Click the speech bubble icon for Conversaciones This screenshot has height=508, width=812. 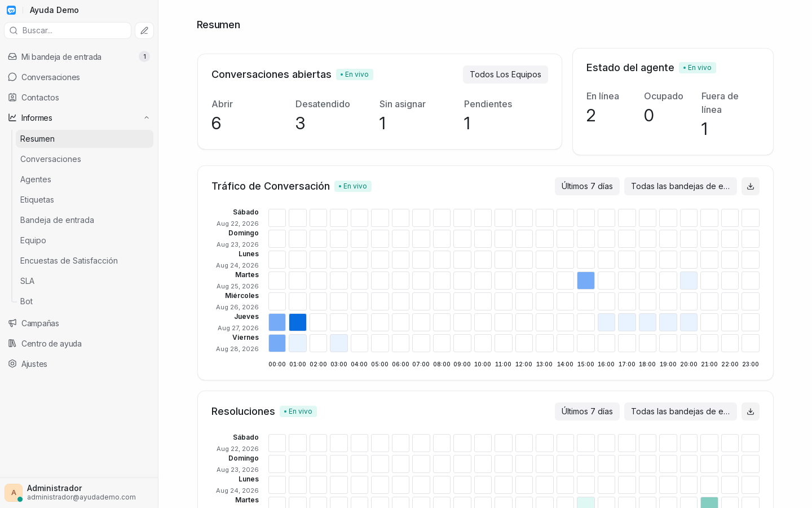click(x=12, y=77)
